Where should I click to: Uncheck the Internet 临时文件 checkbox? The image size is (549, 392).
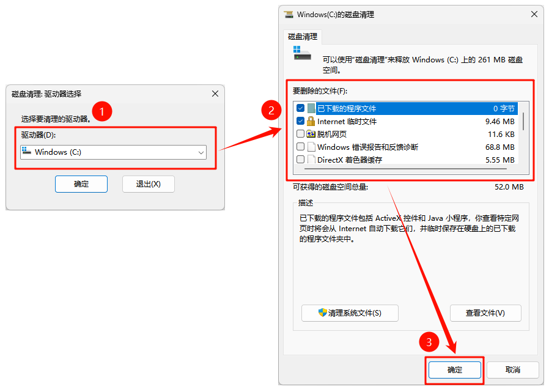[x=300, y=121]
